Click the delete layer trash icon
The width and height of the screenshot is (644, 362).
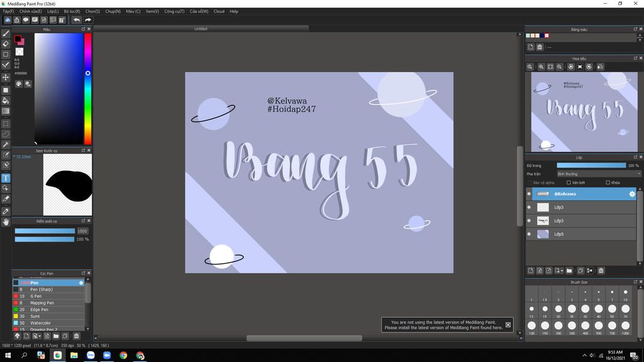coord(601,270)
